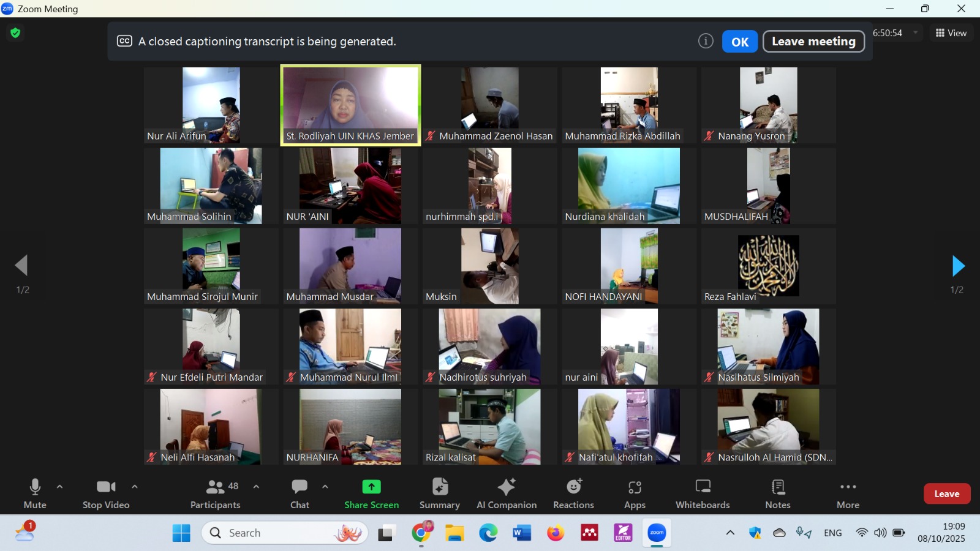Screen dimensions: 980x551
Task: Go to next page of participant gallery
Action: click(x=958, y=266)
